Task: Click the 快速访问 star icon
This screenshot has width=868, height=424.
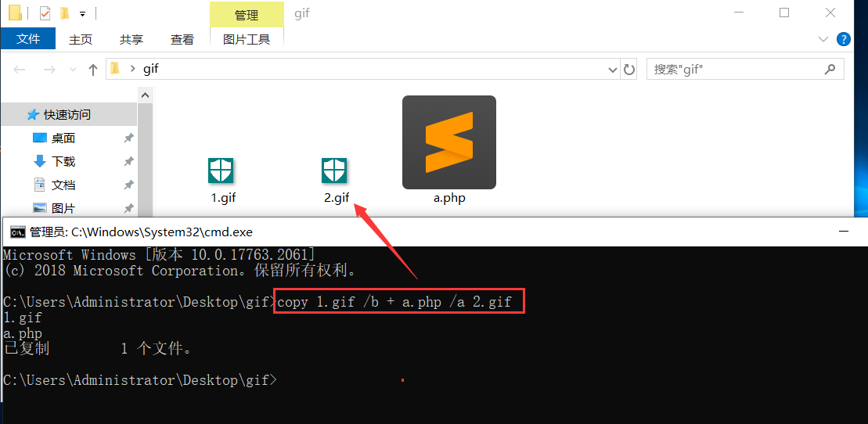Action: click(x=33, y=114)
